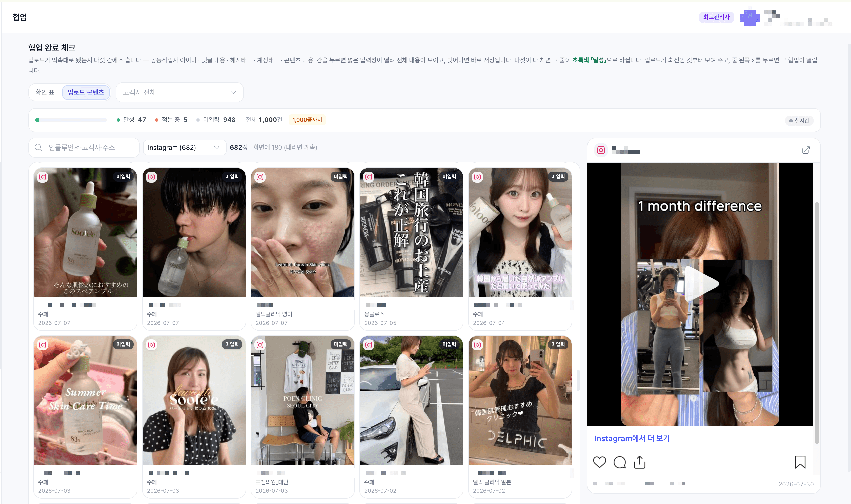Click Instagram icon on 포엔의원_대만 card
The image size is (851, 504).
coord(260,345)
